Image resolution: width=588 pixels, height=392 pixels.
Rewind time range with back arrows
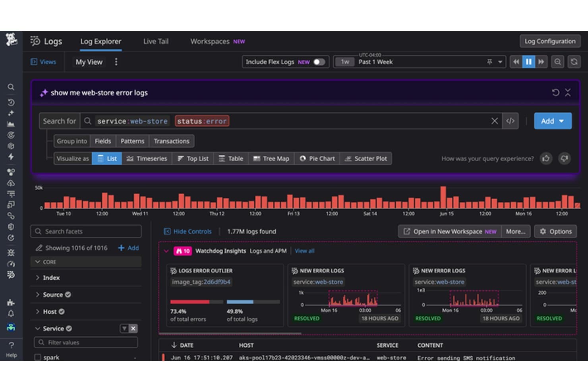pos(516,62)
